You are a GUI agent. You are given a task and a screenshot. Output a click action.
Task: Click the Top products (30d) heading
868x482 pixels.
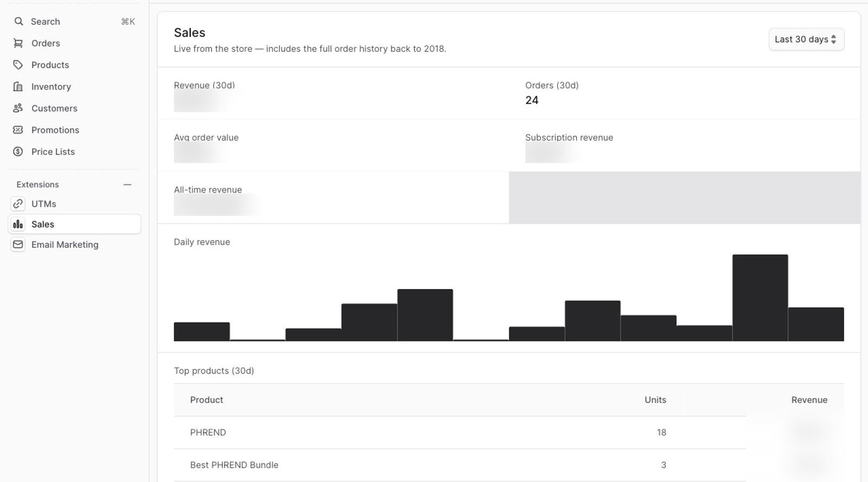point(214,370)
